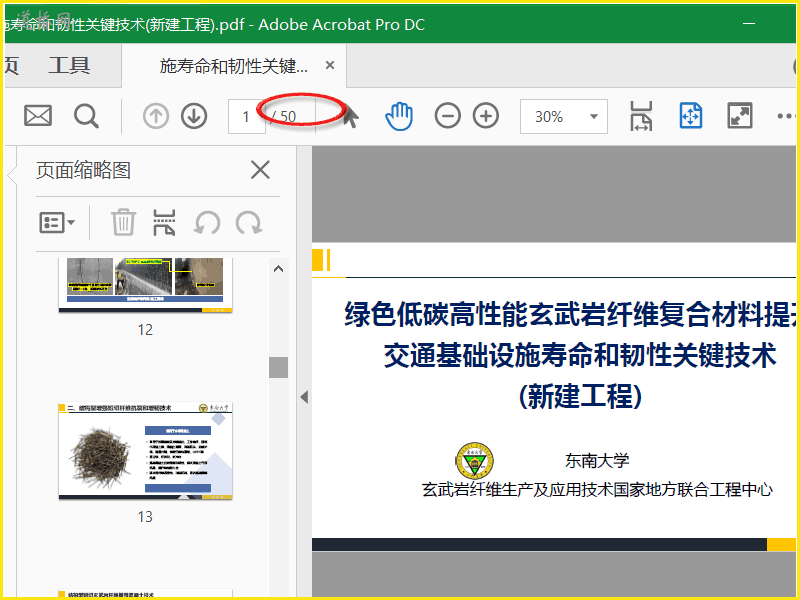
Task: Click the fit one full page icon
Action: tap(691, 116)
